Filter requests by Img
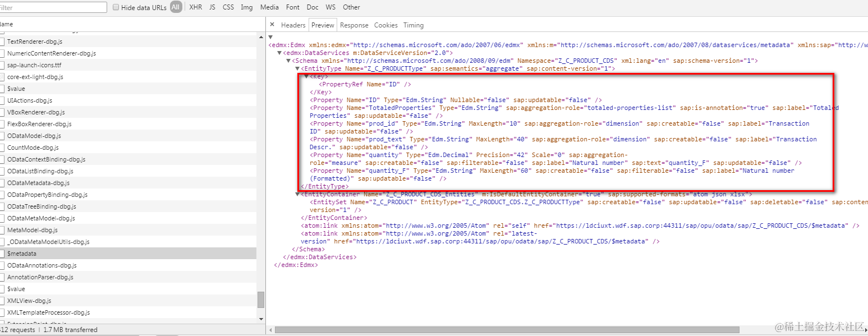 pos(247,7)
